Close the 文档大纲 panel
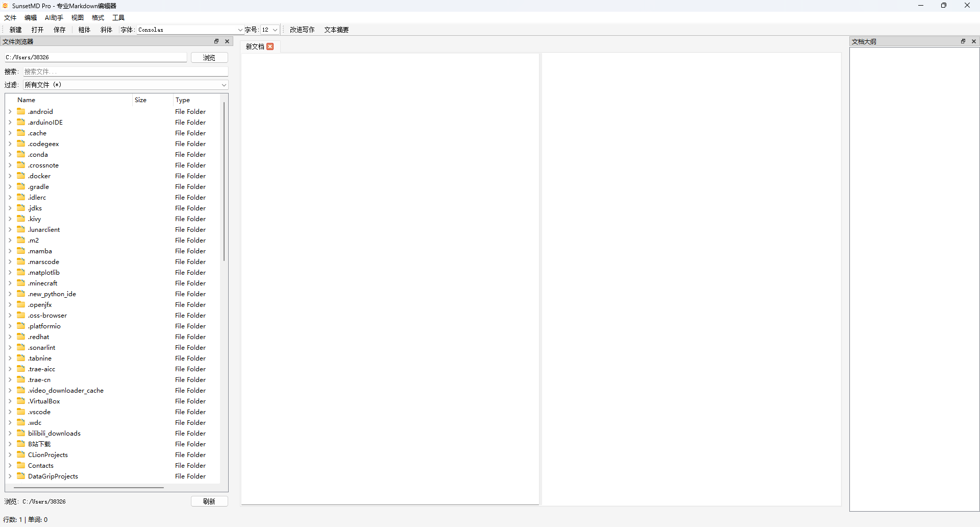Viewport: 980px width, 527px height. [x=974, y=41]
